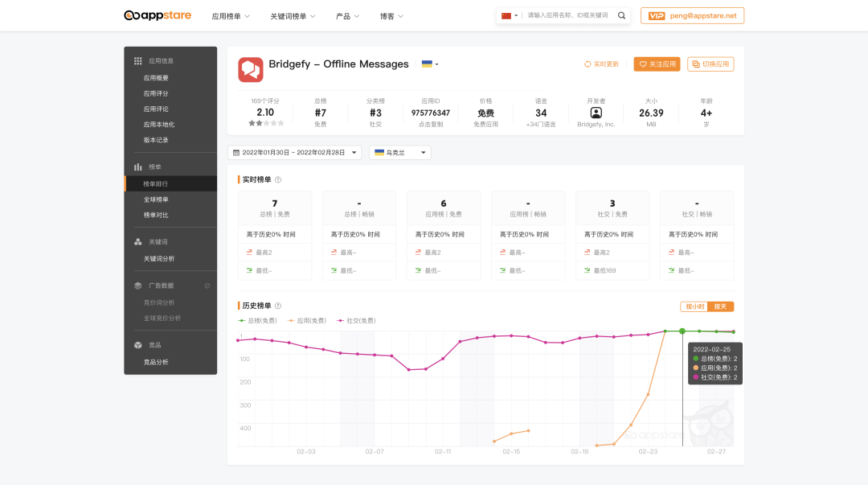Click the appstare logo
This screenshot has height=485, width=868.
(158, 15)
